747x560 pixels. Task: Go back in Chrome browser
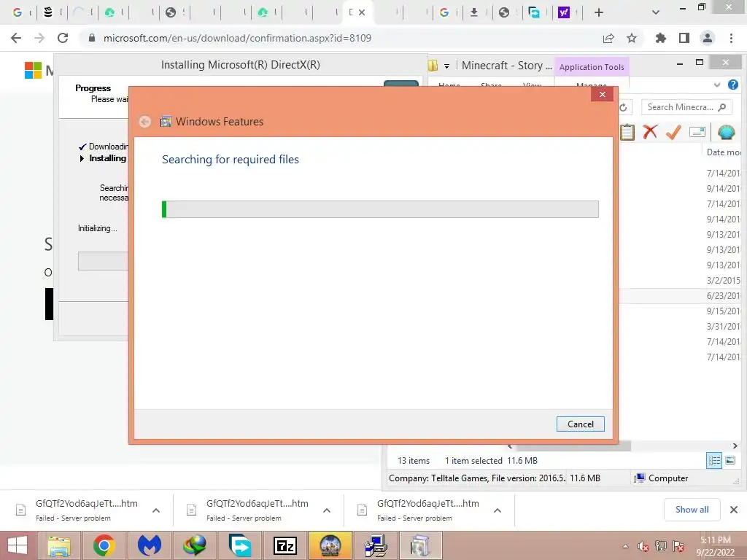tap(16, 38)
